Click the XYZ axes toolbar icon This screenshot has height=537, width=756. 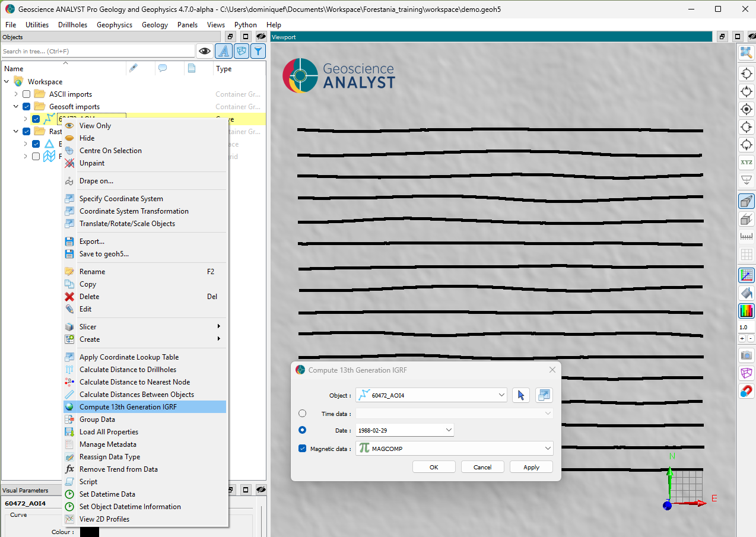(x=746, y=162)
